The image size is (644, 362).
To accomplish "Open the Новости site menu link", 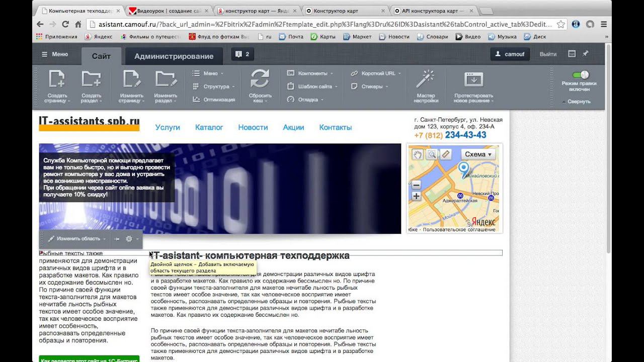I will pos(253,127).
